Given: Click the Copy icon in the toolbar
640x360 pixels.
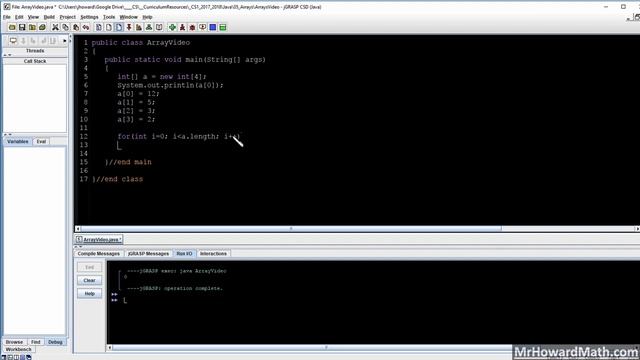Looking at the screenshot, I should [65, 27].
